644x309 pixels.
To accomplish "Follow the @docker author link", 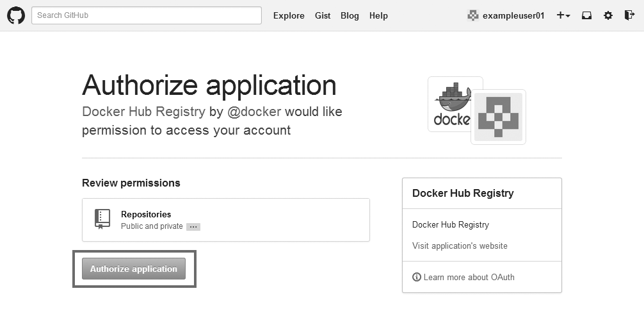I will click(254, 112).
